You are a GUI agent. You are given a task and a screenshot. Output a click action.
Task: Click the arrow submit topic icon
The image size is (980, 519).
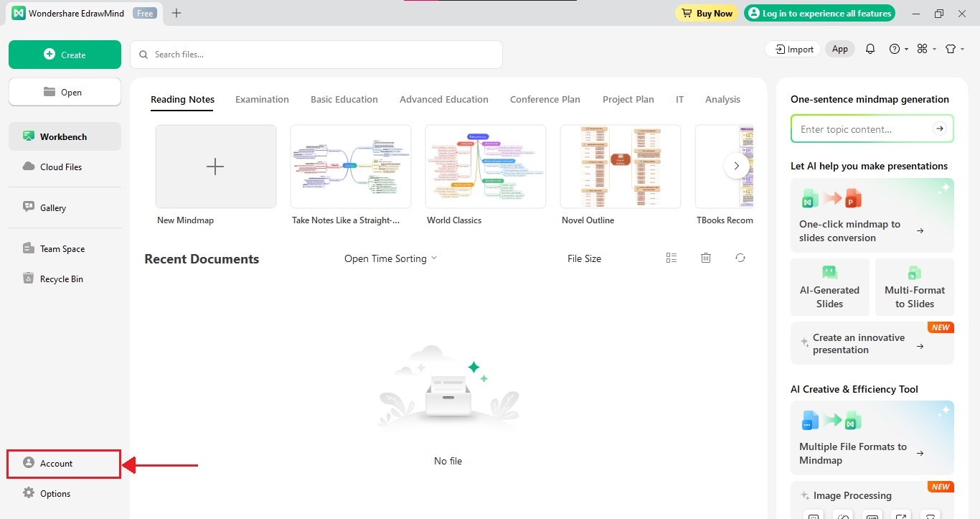coord(939,128)
